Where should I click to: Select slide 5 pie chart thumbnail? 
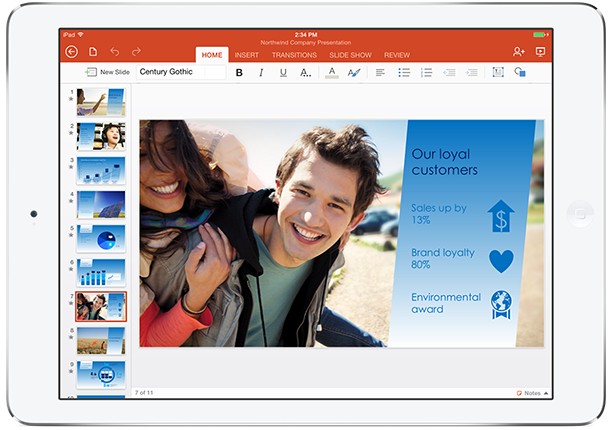pos(101,239)
